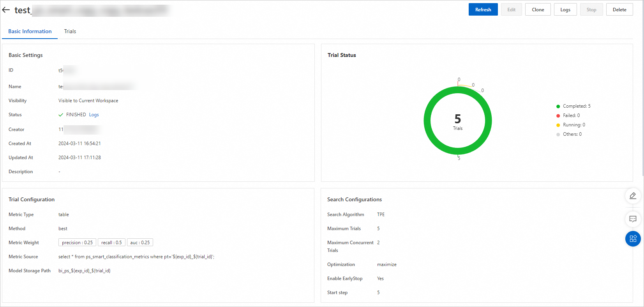Select the recall : 0.5 metric weight tag
The image size is (644, 307).
click(111, 243)
